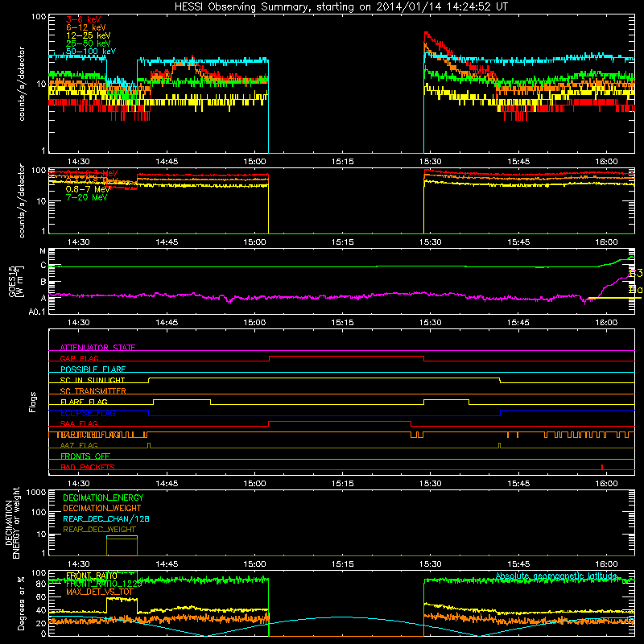Viewport: 644px width, 644px height.
Task: Select the red "3-6 keV" legend label
Action: [x=84, y=19]
